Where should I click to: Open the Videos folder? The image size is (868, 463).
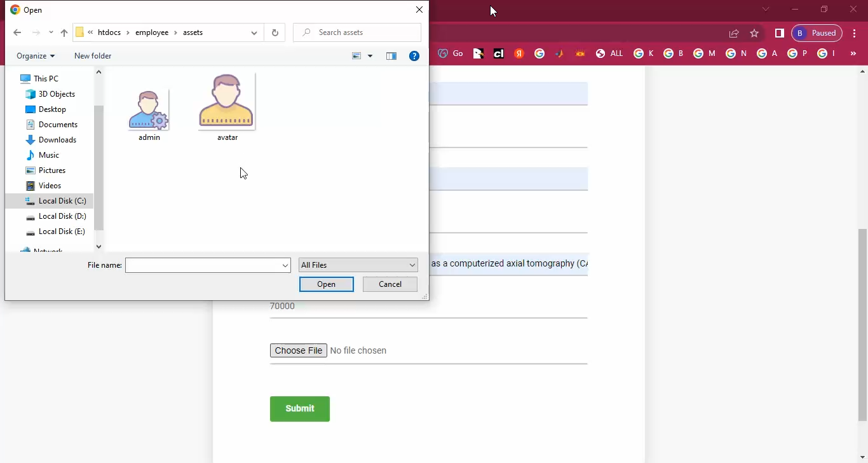coord(50,186)
